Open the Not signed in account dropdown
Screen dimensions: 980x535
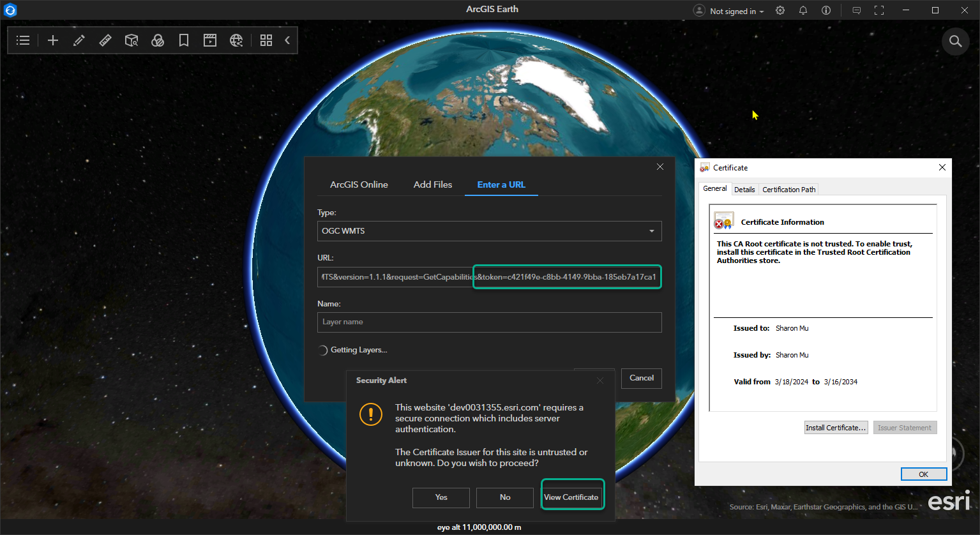pos(729,11)
